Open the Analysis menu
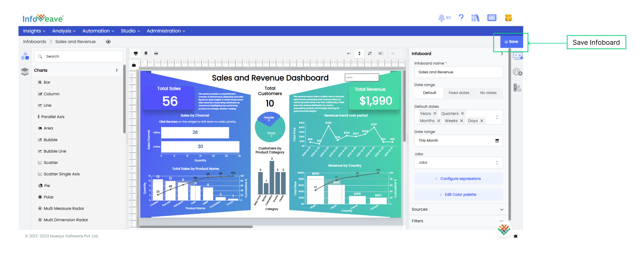644x264 pixels. [64, 31]
